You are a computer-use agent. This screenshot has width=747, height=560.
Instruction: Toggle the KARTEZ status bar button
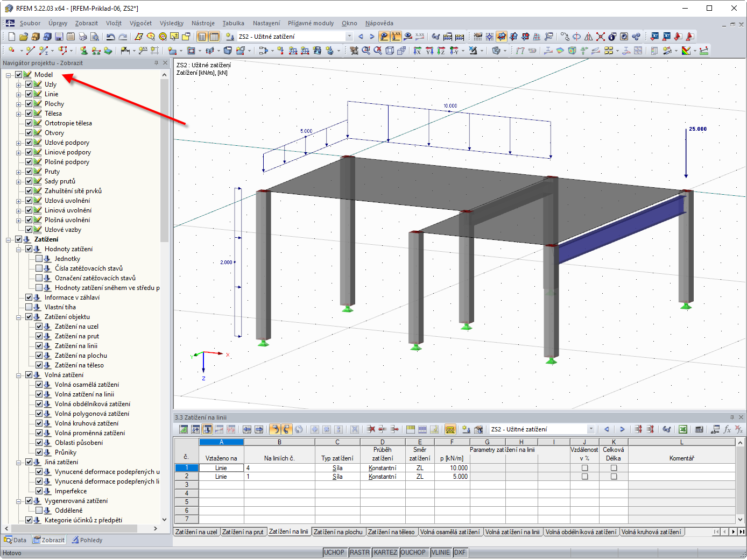(385, 552)
